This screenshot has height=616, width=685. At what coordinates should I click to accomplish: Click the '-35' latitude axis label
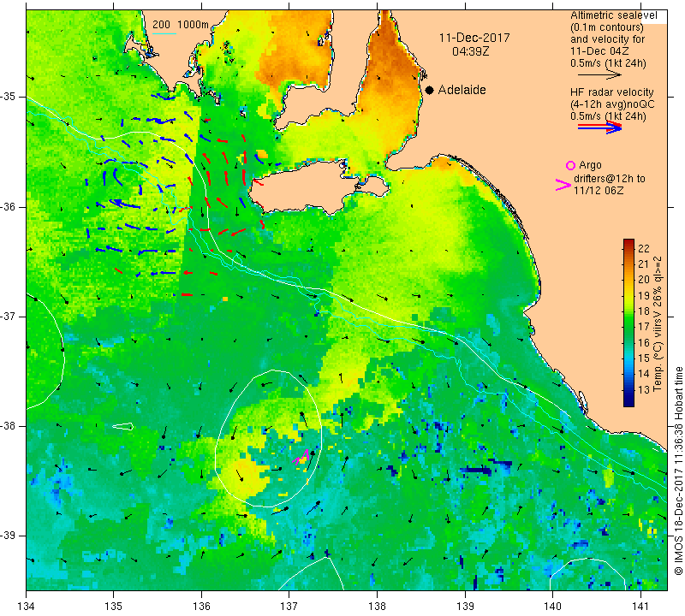point(8,97)
